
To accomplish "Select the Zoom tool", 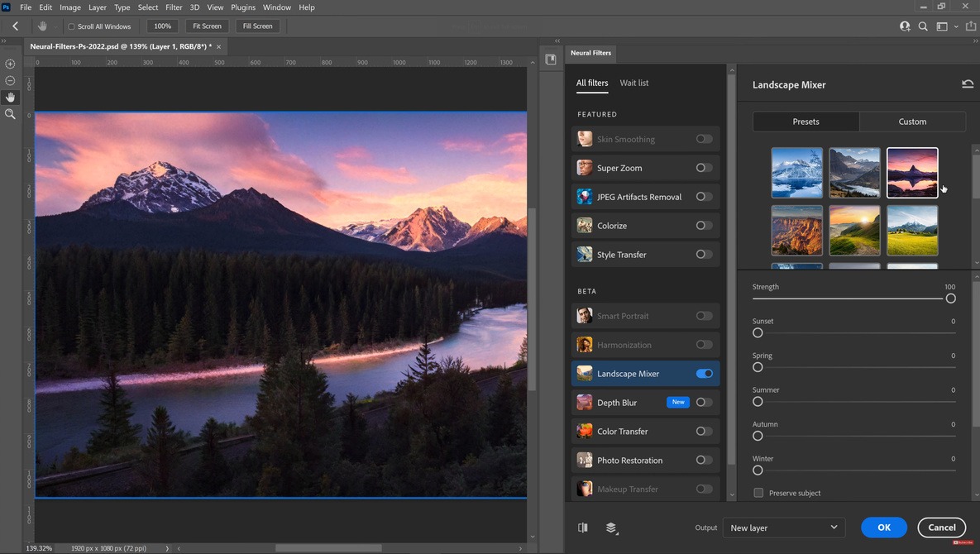I will tap(9, 115).
